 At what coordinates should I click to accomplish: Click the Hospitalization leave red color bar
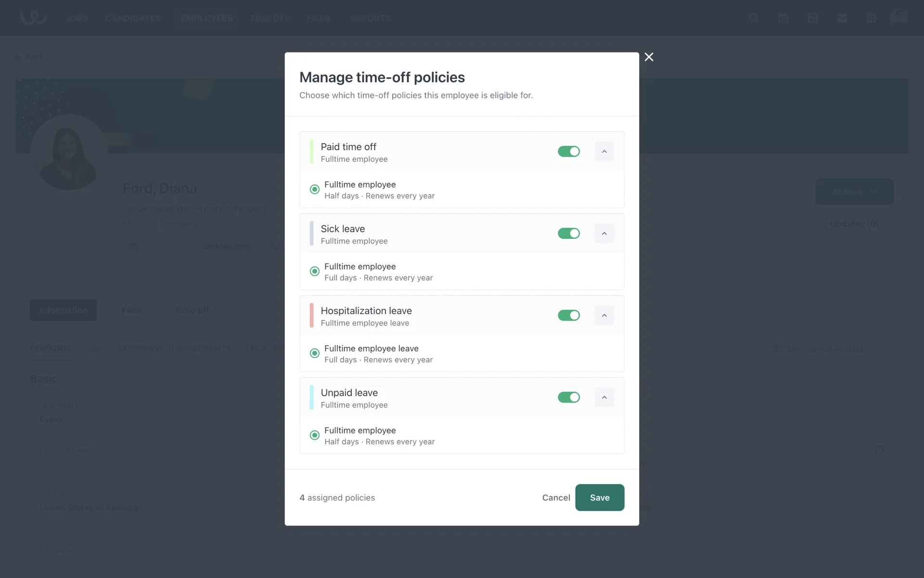point(311,315)
